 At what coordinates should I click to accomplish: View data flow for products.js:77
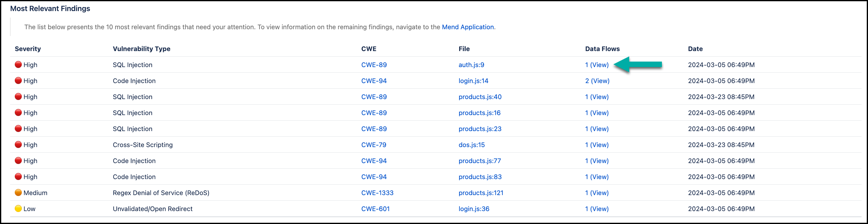coord(596,161)
